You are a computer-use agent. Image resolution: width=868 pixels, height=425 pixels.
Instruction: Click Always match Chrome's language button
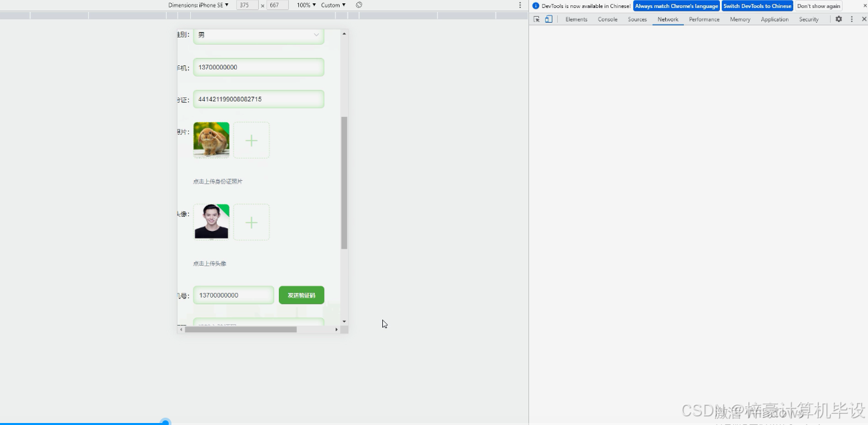click(677, 6)
